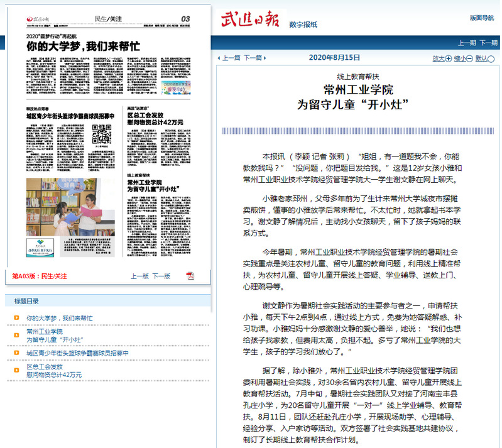Click 默认 text link to reset font

pyautogui.click(x=481, y=58)
